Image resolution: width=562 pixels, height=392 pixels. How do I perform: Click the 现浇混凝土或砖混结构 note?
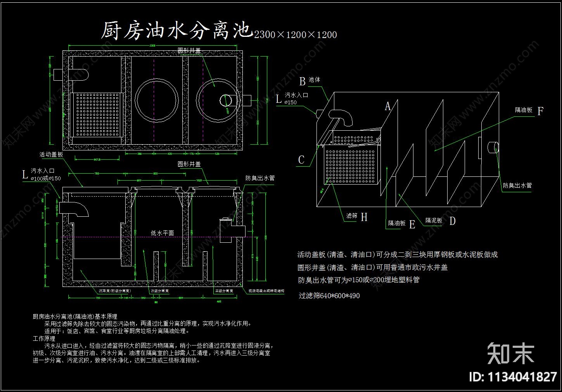pyautogui.click(x=266, y=291)
